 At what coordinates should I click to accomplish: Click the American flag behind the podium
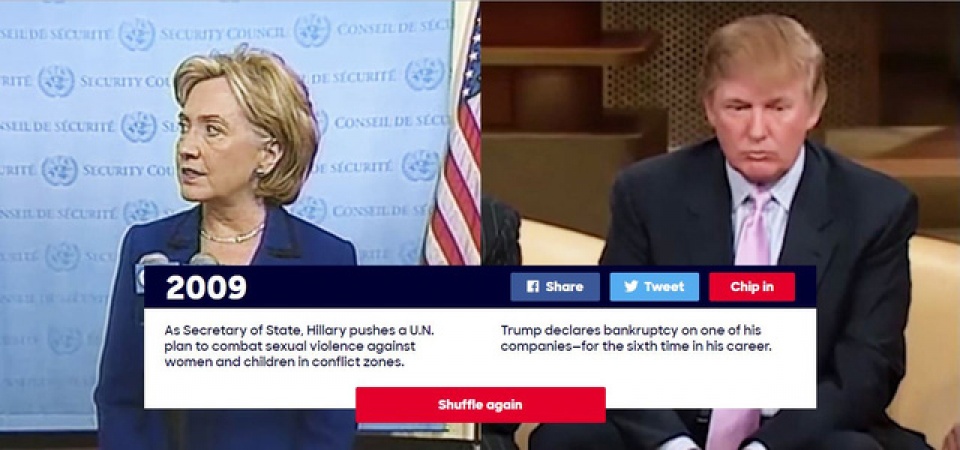pos(454,153)
